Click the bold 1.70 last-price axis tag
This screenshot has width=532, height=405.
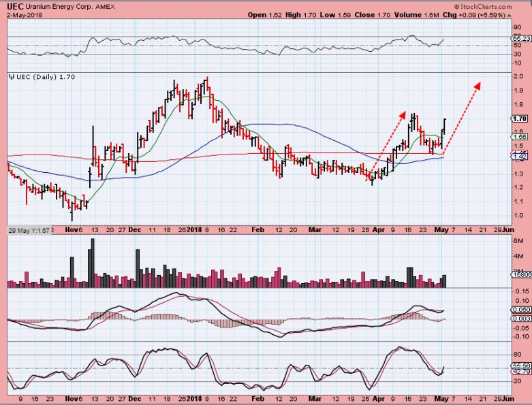tap(520, 118)
